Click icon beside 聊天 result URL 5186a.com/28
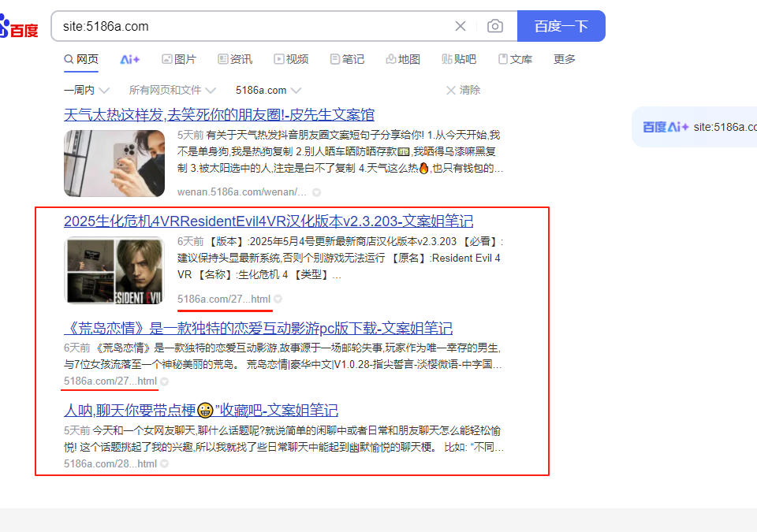This screenshot has width=757, height=532. [165, 464]
